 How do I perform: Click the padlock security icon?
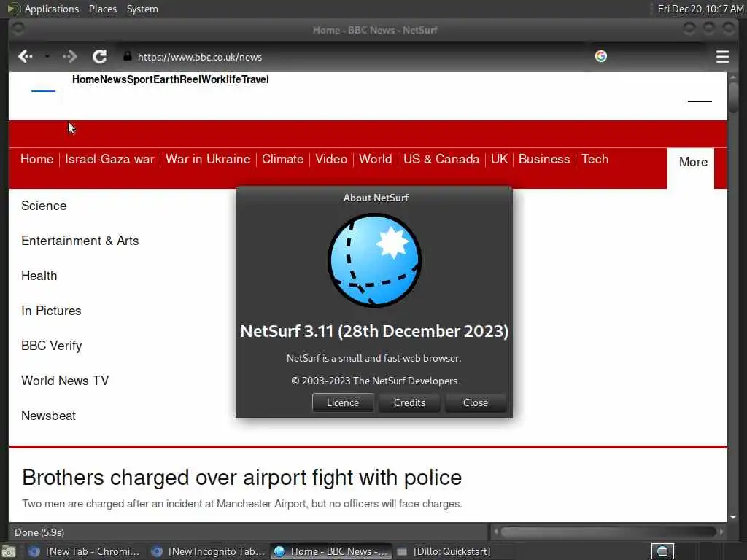click(x=127, y=56)
